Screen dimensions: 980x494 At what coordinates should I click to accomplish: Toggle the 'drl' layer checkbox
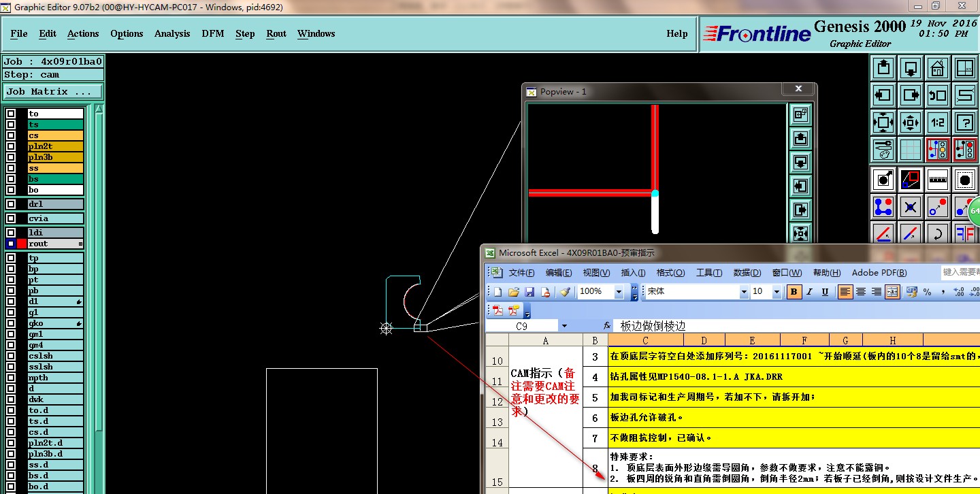(x=11, y=204)
